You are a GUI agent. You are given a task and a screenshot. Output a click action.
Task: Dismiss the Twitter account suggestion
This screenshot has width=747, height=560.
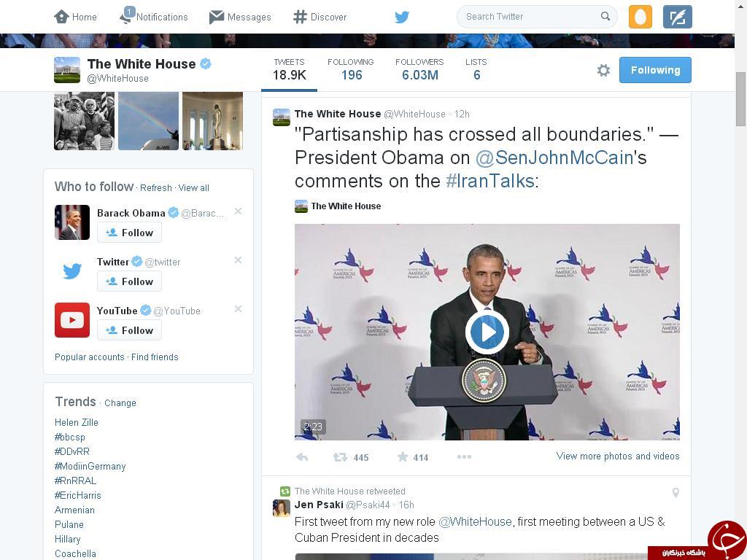click(x=239, y=260)
